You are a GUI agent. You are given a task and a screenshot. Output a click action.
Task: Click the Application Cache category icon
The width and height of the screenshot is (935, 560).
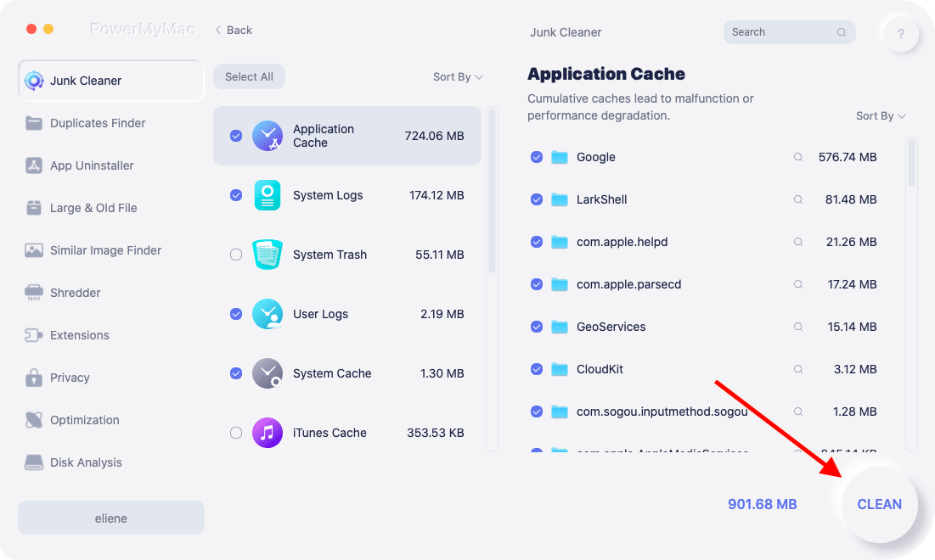pyautogui.click(x=268, y=136)
